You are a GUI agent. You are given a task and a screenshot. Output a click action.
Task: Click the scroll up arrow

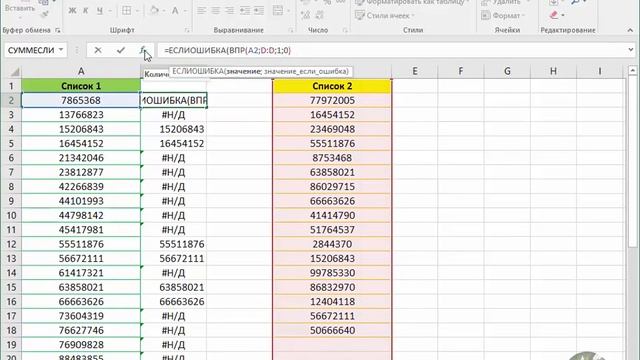point(632,71)
